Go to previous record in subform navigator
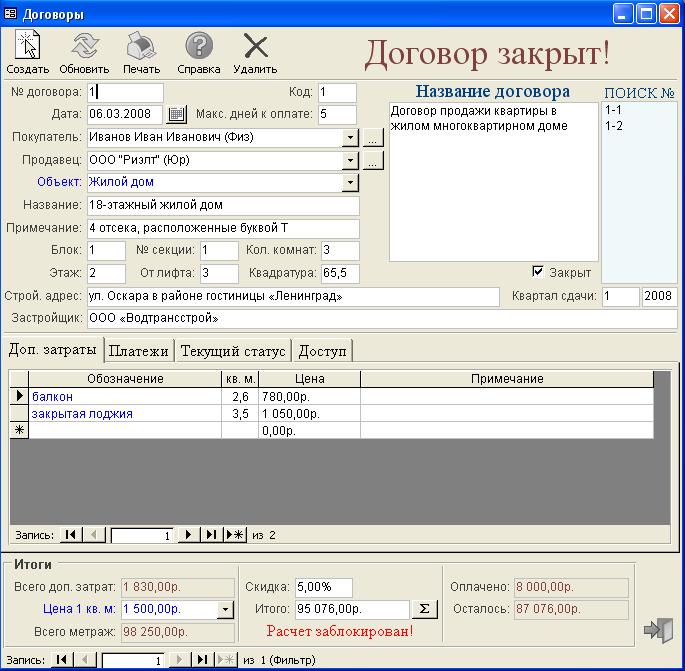This screenshot has height=671, width=685. pyautogui.click(x=93, y=535)
